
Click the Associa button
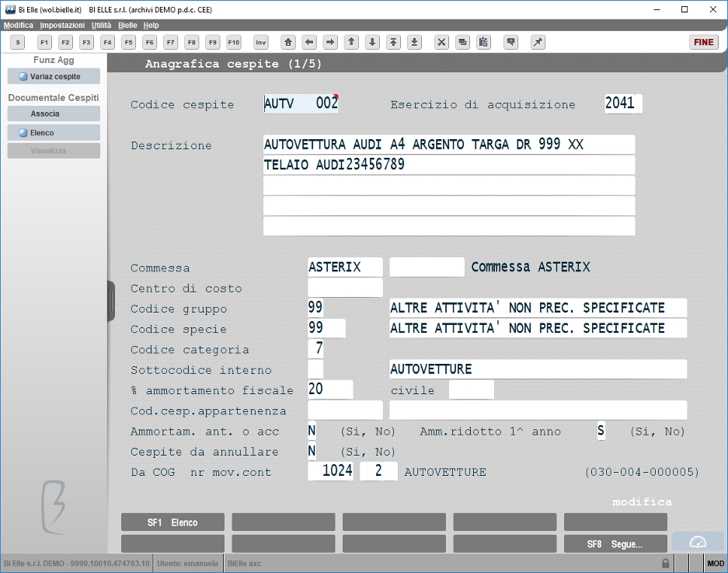pyautogui.click(x=54, y=114)
